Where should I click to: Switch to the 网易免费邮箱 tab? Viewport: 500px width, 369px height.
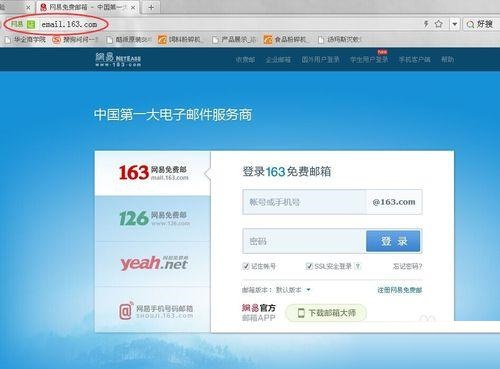(87, 7)
